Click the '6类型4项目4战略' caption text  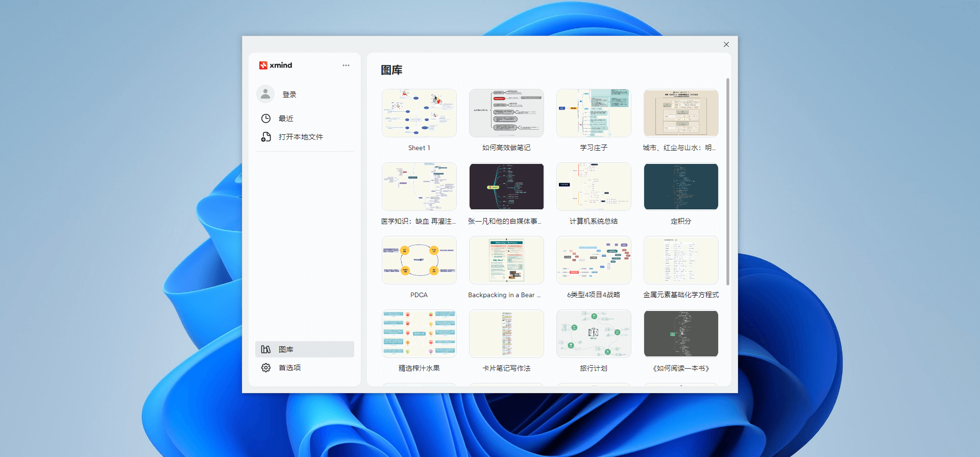click(x=594, y=295)
